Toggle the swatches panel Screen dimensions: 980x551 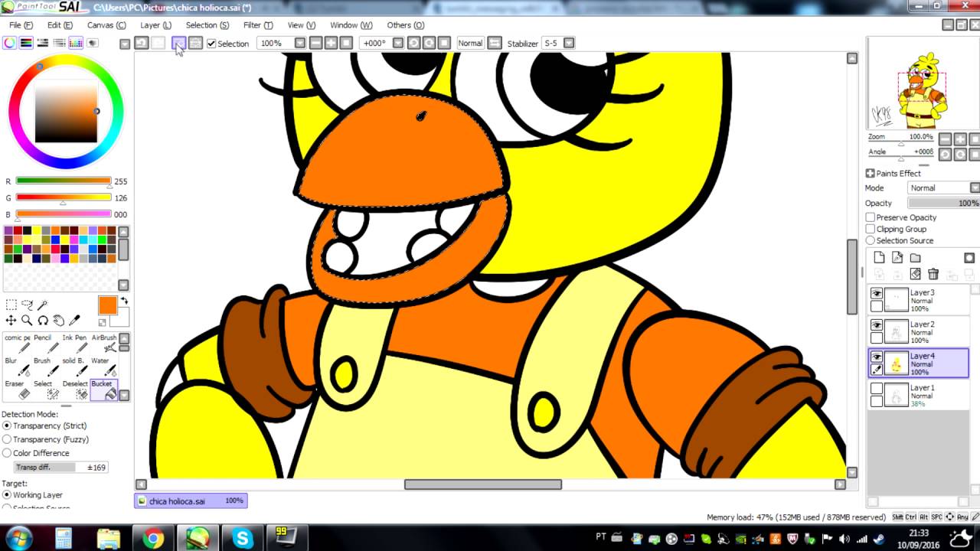[76, 44]
